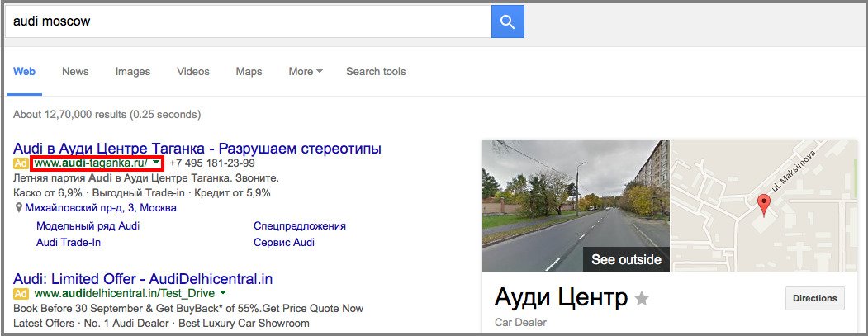Image resolution: width=868 pixels, height=336 pixels.
Task: Click the 'Ауди Центр' title in knowledge panel
Action: (561, 298)
